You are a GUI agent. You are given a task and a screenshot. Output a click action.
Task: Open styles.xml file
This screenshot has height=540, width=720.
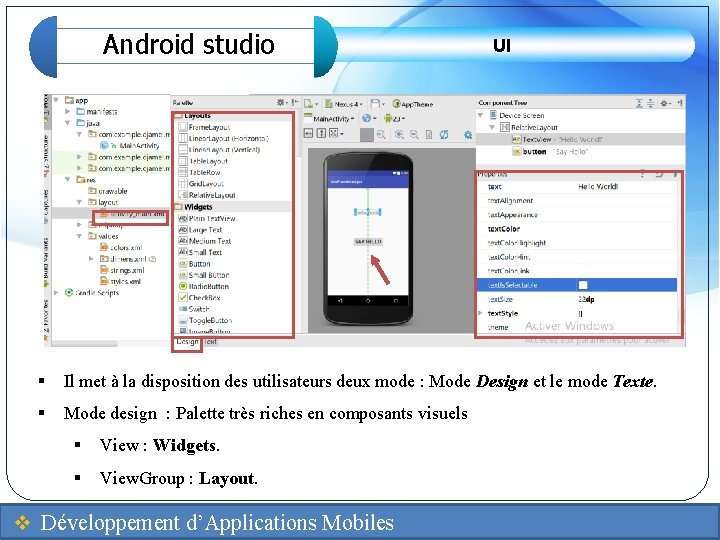[120, 281]
